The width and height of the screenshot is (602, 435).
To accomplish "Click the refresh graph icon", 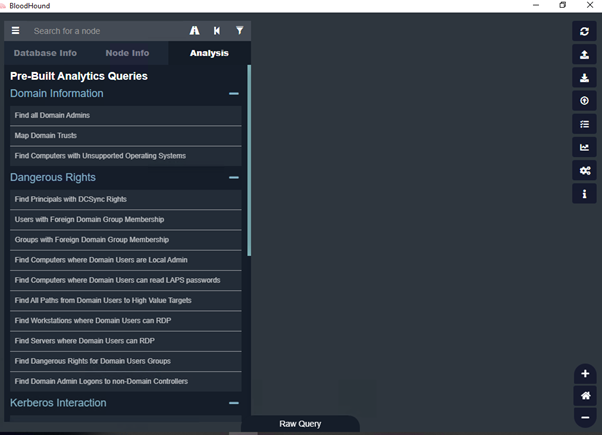I will pyautogui.click(x=585, y=32).
